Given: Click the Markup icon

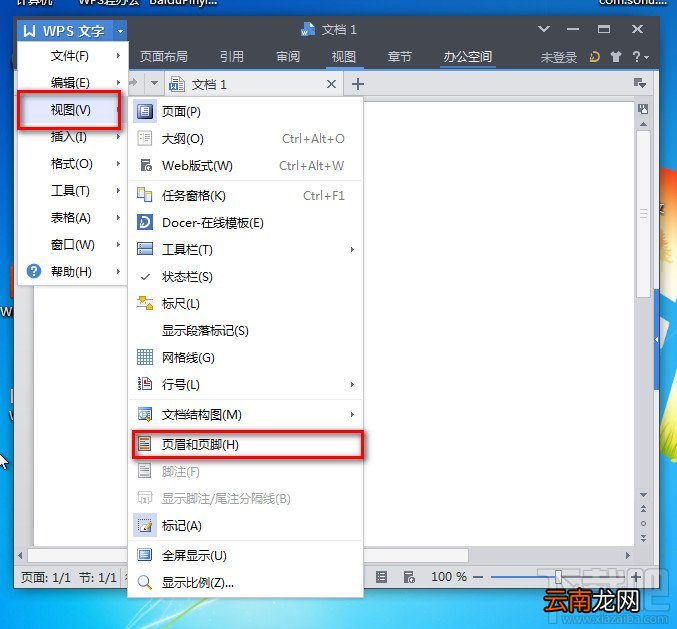Looking at the screenshot, I should [145, 525].
